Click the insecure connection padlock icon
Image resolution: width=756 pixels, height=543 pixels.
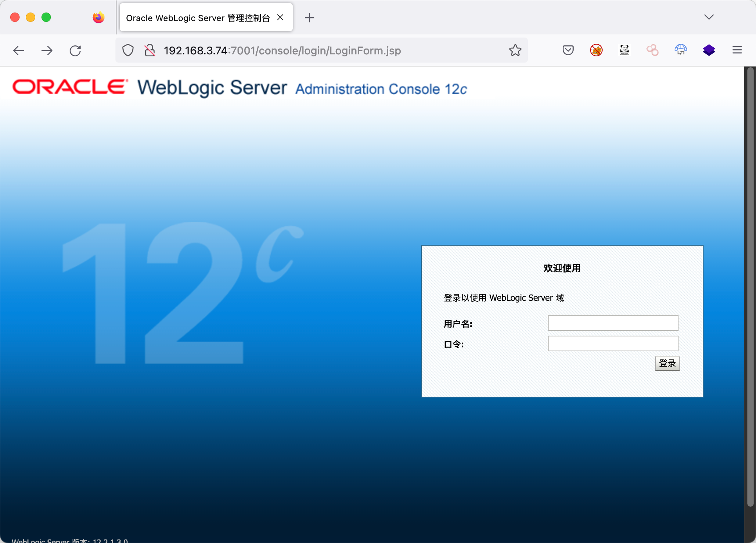point(149,50)
